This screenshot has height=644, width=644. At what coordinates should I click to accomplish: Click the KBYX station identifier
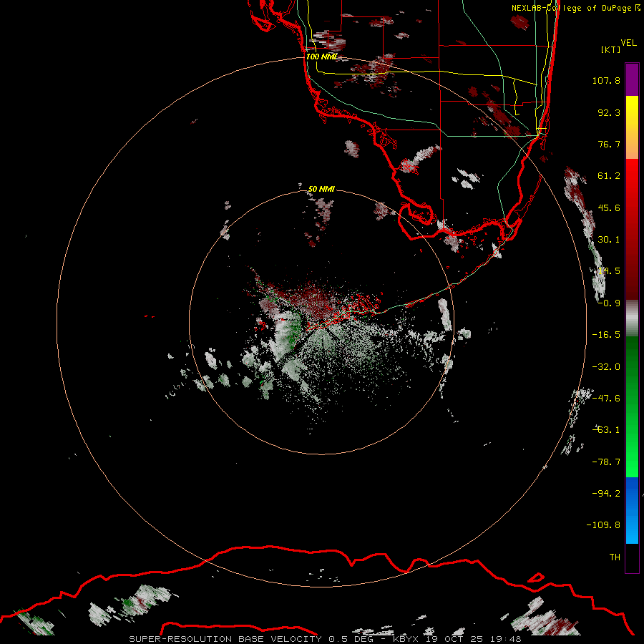(406, 639)
